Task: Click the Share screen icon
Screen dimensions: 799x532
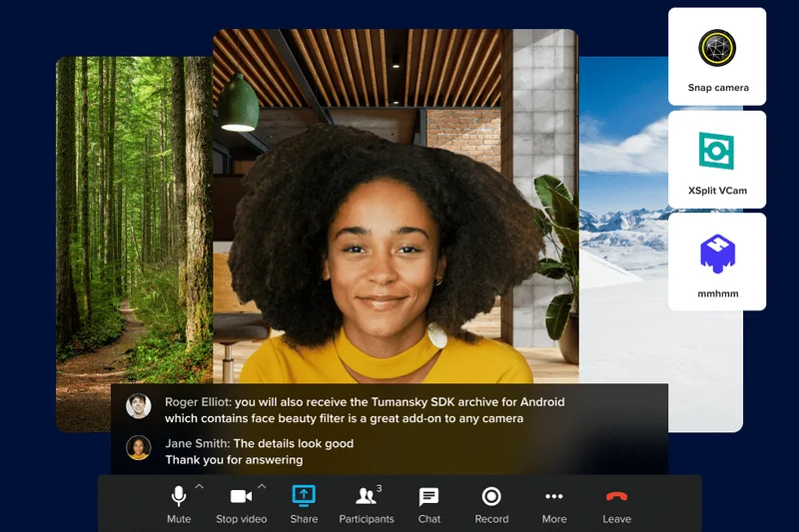Action: (304, 495)
